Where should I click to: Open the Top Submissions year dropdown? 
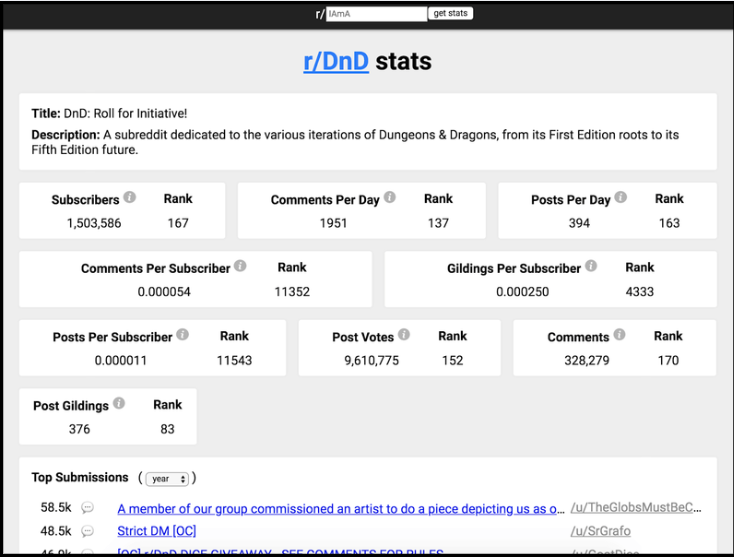click(167, 479)
